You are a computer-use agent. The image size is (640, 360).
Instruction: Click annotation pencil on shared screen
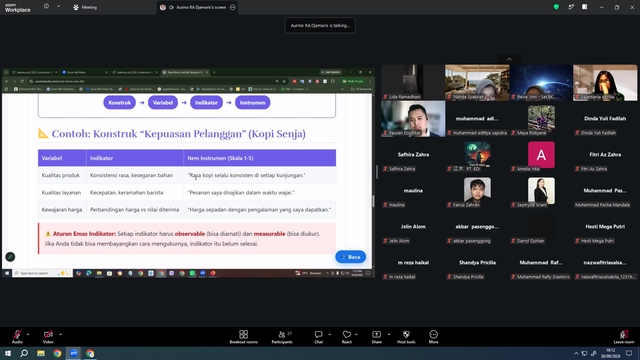point(10,257)
